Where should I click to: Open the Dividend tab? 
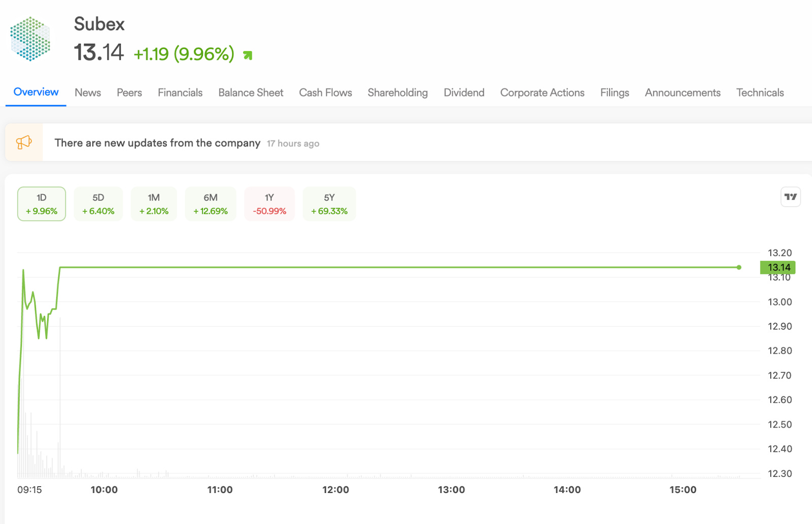point(464,92)
